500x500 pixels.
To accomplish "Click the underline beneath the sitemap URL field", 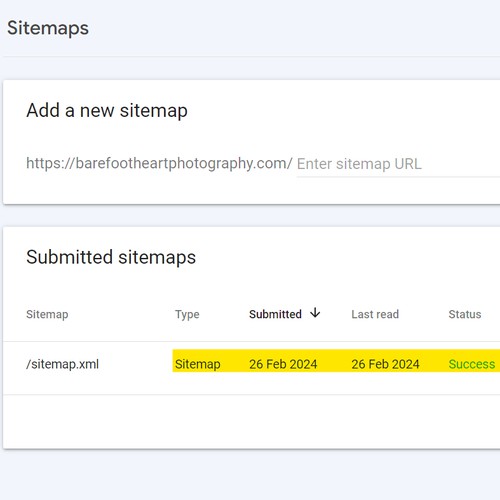I will pyautogui.click(x=398, y=177).
